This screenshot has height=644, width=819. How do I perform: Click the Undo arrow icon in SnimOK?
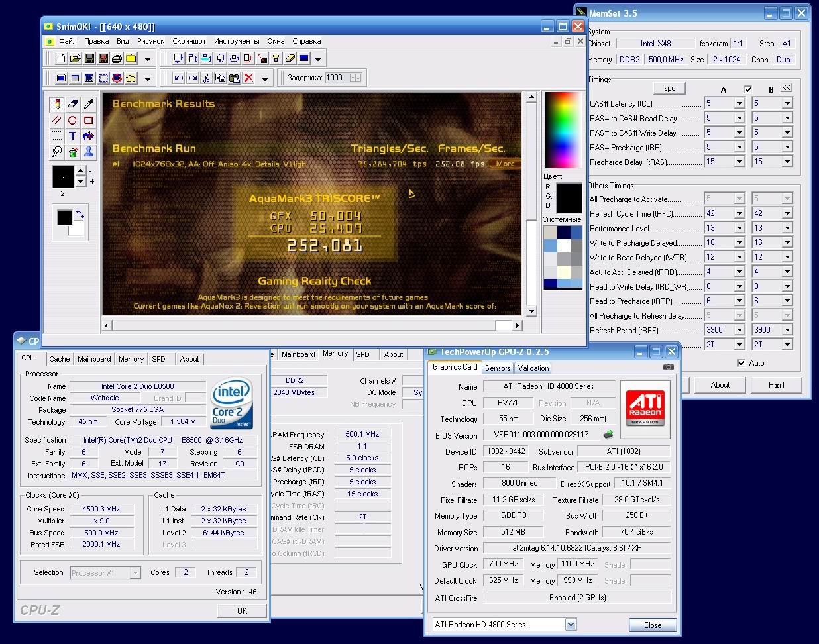178,78
